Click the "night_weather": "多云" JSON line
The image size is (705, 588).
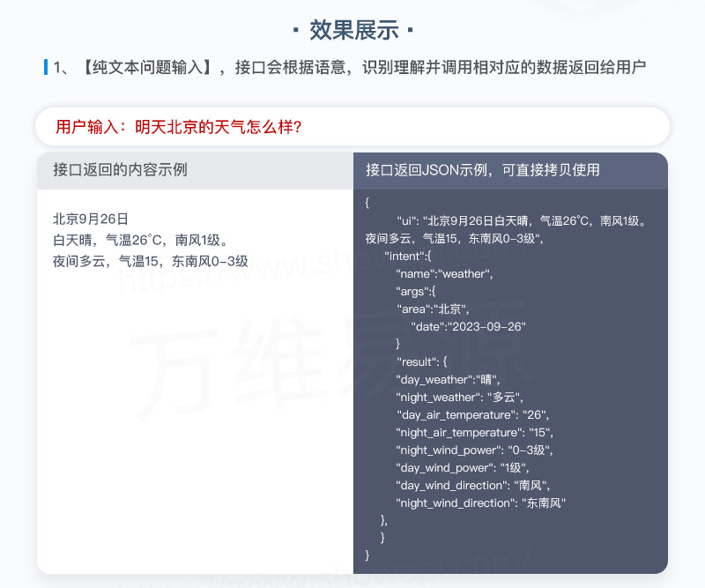459,398
